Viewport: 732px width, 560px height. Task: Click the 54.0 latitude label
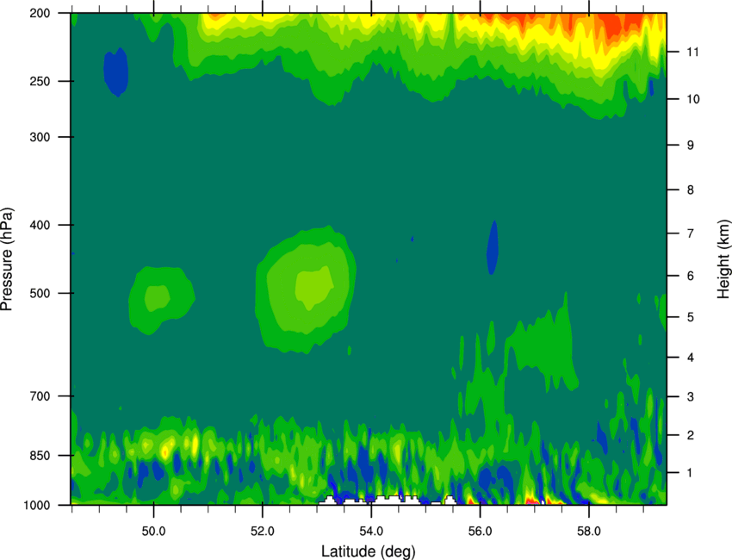click(371, 532)
